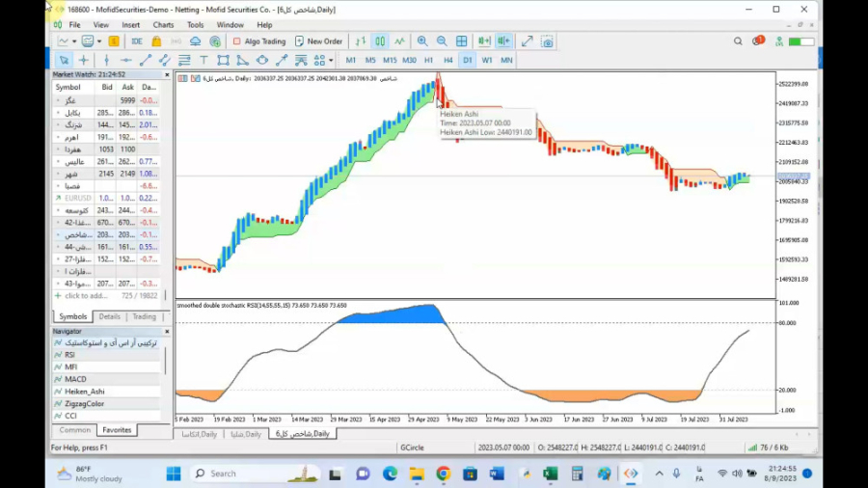
Task: Toggle chart auto scroll
Action: pyautogui.click(x=484, y=41)
